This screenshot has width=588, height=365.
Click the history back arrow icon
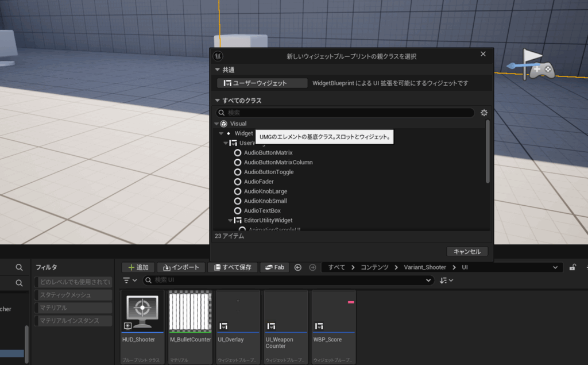[298, 267]
